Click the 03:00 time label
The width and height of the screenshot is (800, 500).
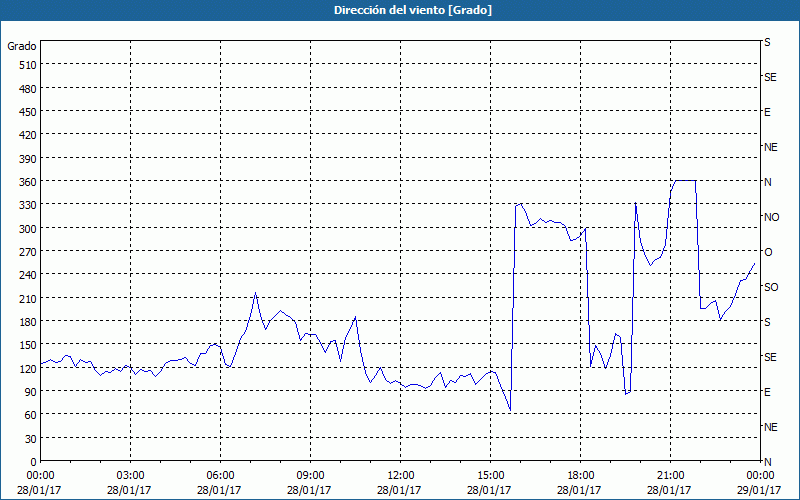[x=131, y=476]
